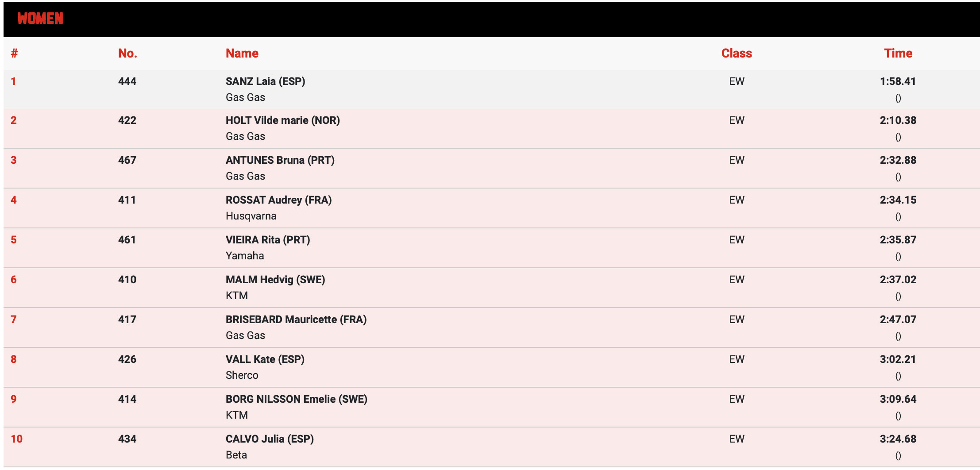Image resolution: width=980 pixels, height=470 pixels.
Task: Click BRISEBARD Mauricette (FRA) name
Action: click(296, 320)
